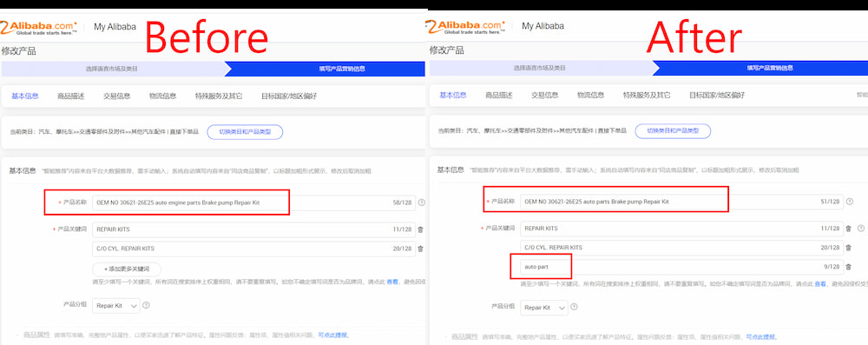This screenshot has height=345, width=868.
Task: Open 查看 link in Before screenshot
Action: coord(392,282)
